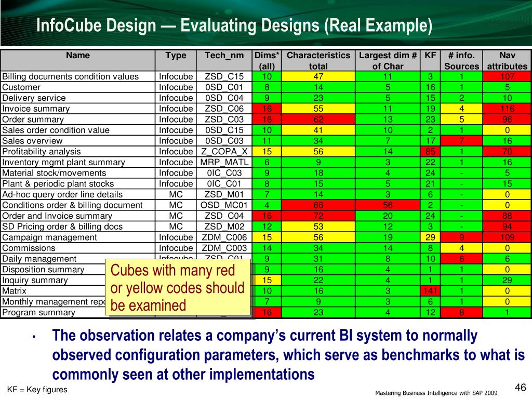Select 'Sales order condition value' row name

[x=56, y=130]
